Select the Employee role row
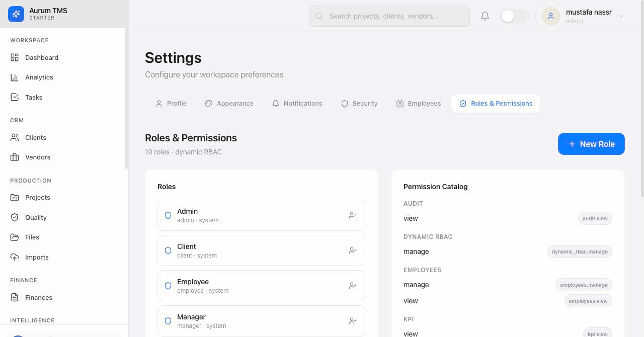644x337 pixels. [262, 286]
